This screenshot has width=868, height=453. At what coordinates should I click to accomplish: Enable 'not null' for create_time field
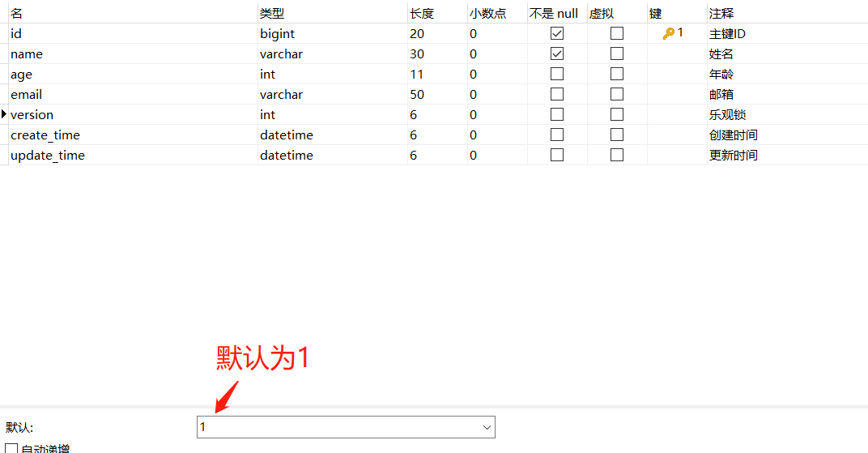[x=557, y=135]
